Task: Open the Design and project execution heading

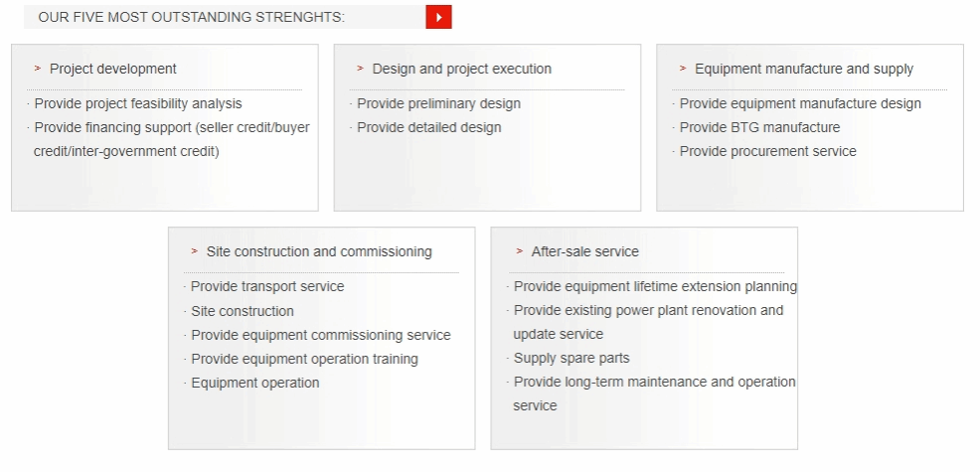Action: [x=461, y=69]
